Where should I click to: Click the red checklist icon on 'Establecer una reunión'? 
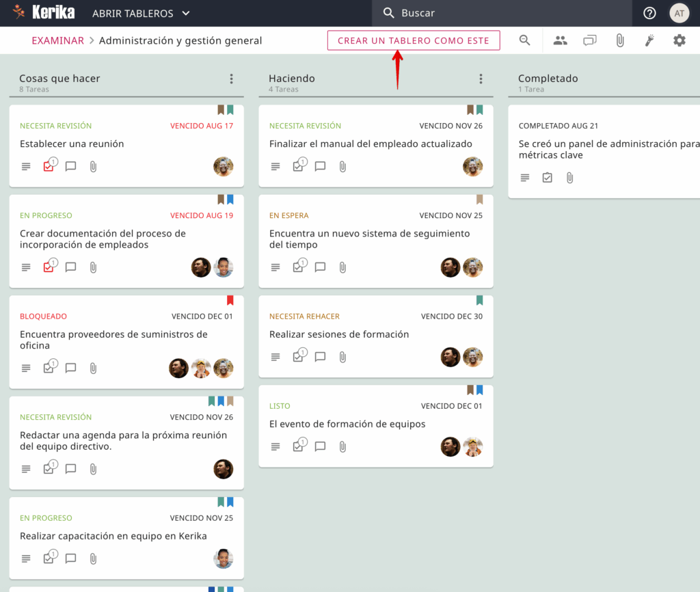point(49,167)
